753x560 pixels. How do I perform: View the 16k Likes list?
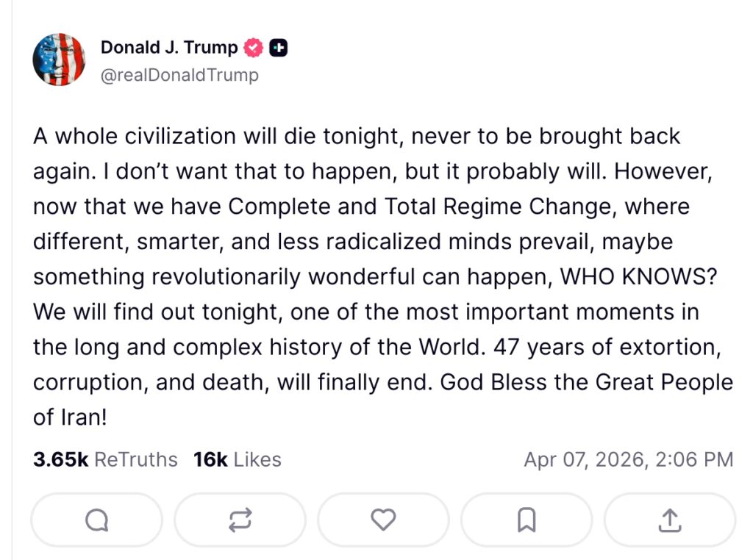click(237, 460)
